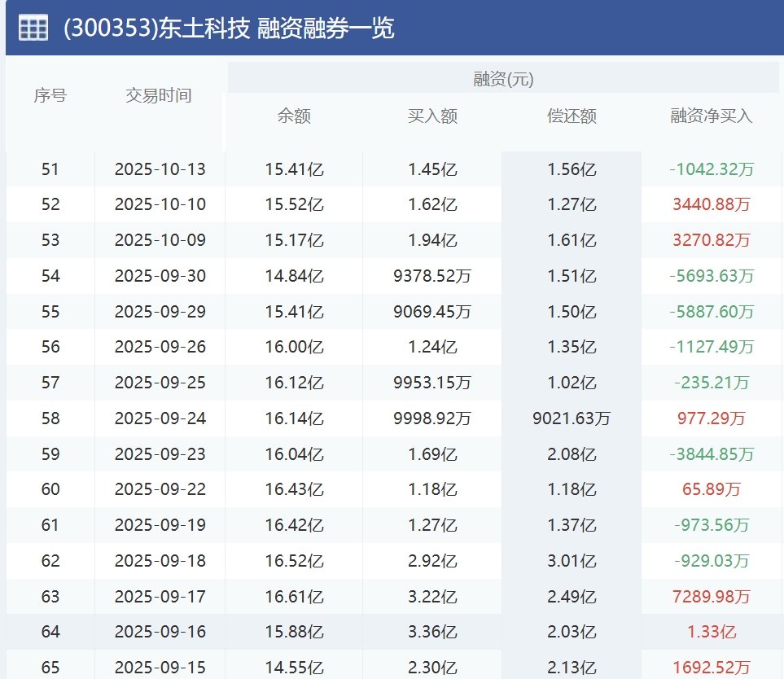Click buy amount 9069.45万
The height and width of the screenshot is (679, 784).
point(432,312)
